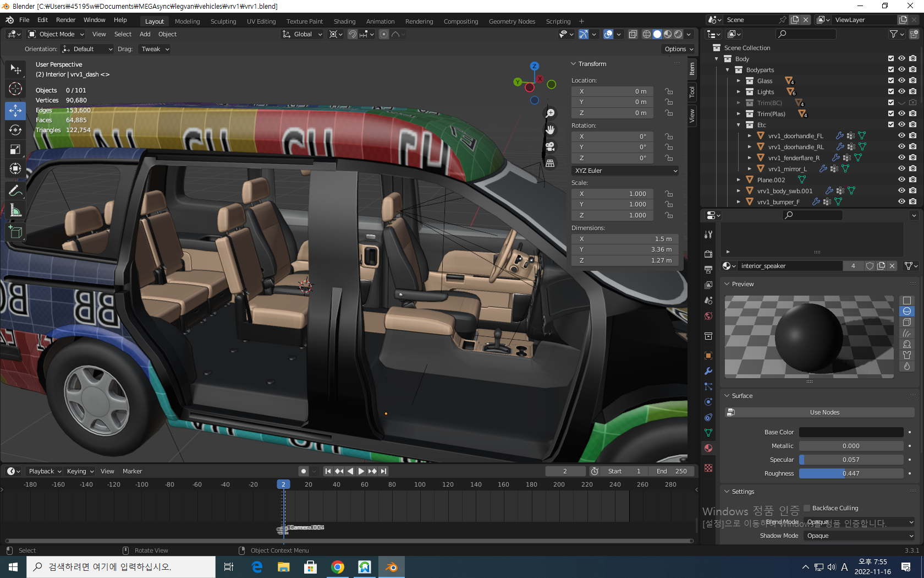924x578 pixels.
Task: Pick the Measure tool
Action: pos(15,211)
